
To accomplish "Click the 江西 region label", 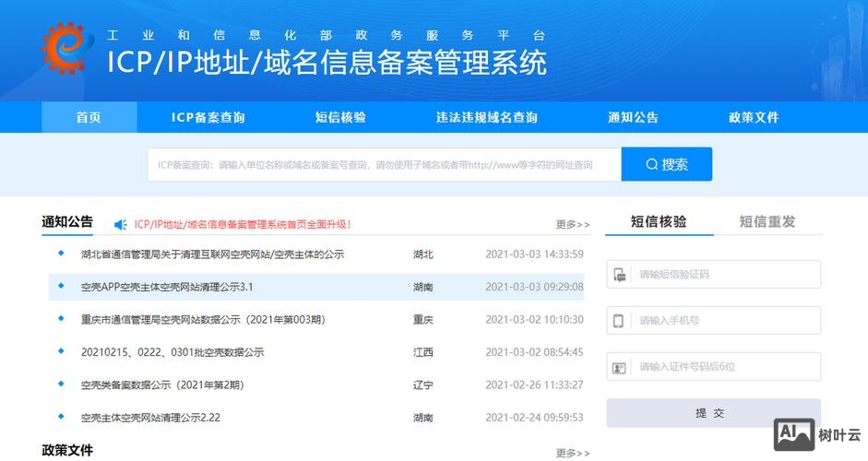I will (422, 352).
